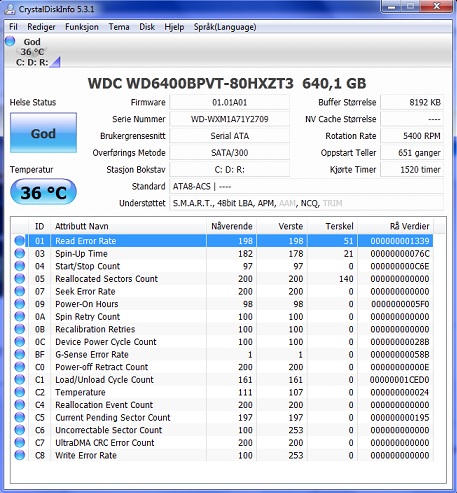Image resolution: width=457 pixels, height=493 pixels.
Task: Click the status orb beside Temperature attribute
Action: [20, 392]
